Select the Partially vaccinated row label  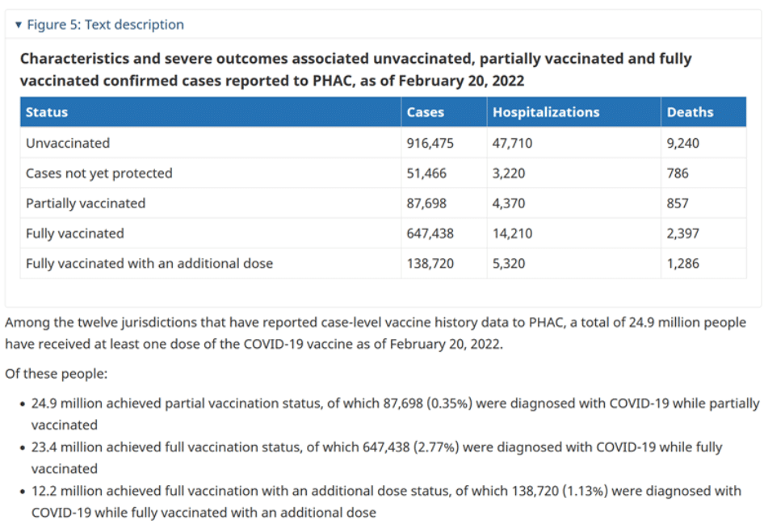[86, 203]
